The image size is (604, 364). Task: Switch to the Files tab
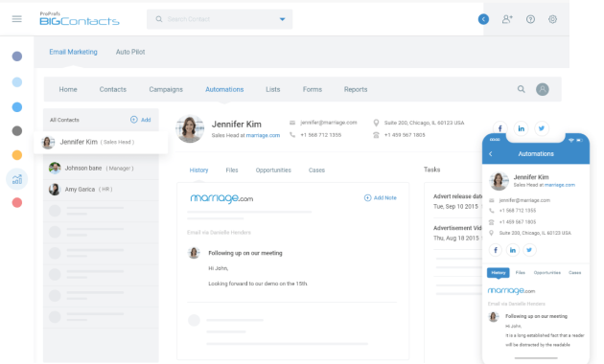232,171
